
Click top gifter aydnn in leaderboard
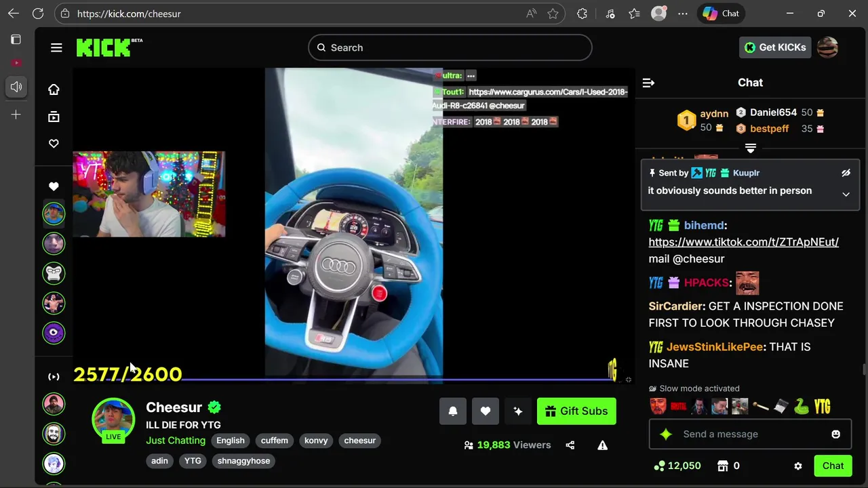point(714,114)
